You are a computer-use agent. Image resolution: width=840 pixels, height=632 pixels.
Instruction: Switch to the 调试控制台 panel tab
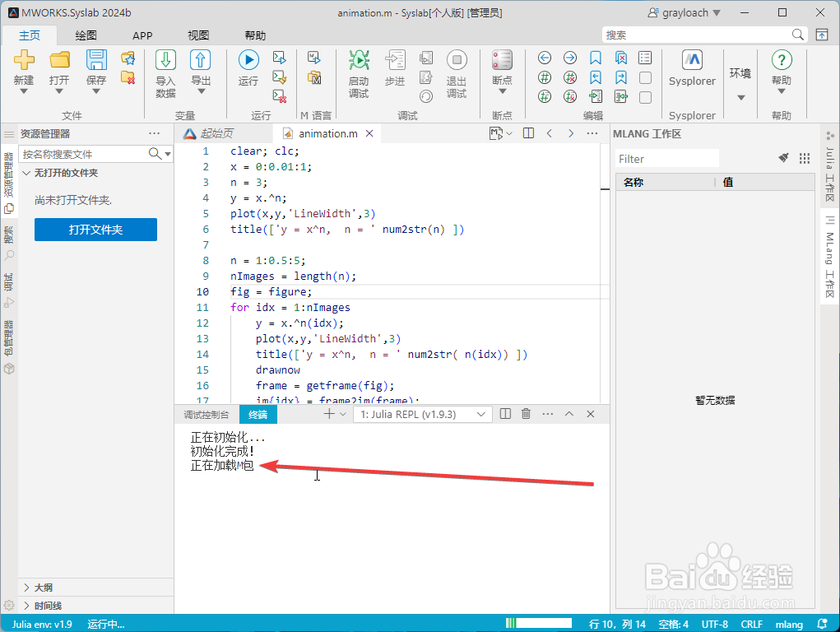coord(207,415)
